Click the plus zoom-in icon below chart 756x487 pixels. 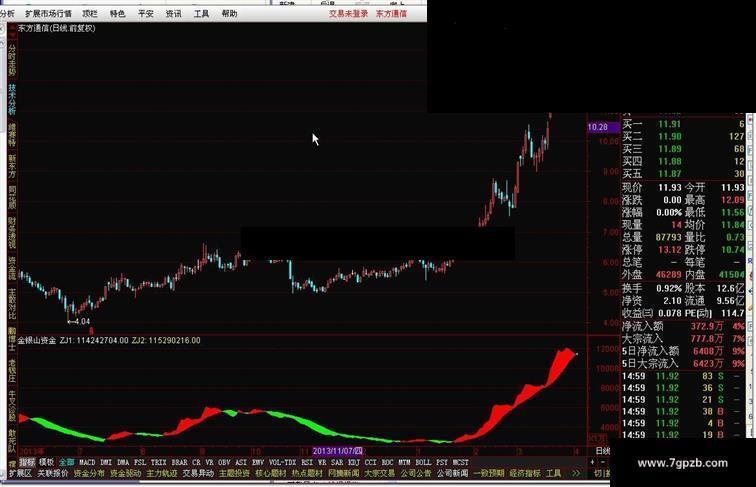point(593,462)
